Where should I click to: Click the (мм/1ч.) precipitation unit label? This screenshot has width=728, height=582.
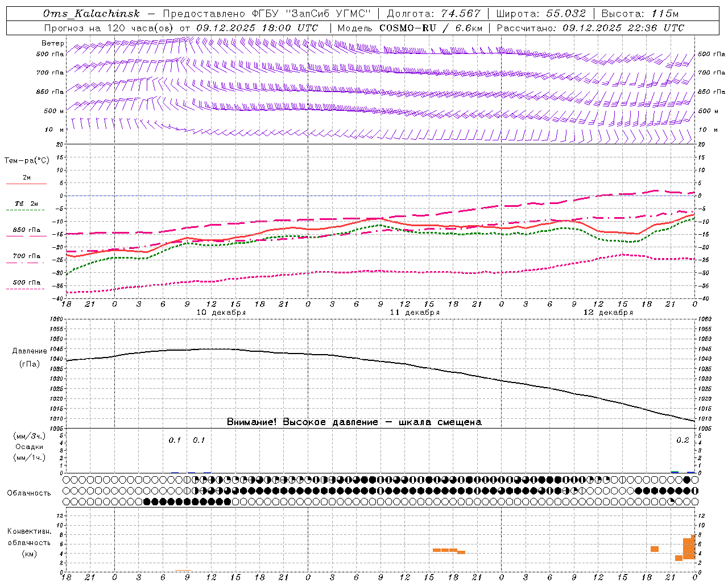pos(29,458)
